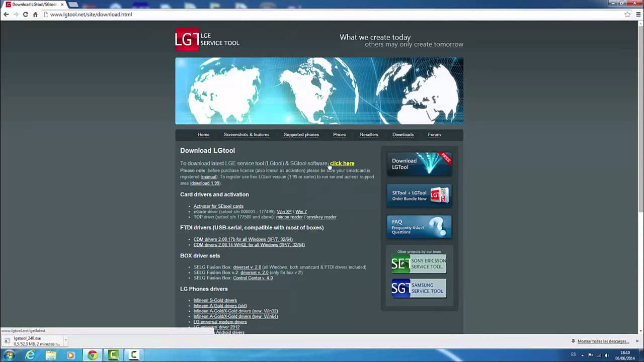Bookmark this page with the star icon

pyautogui.click(x=627, y=15)
